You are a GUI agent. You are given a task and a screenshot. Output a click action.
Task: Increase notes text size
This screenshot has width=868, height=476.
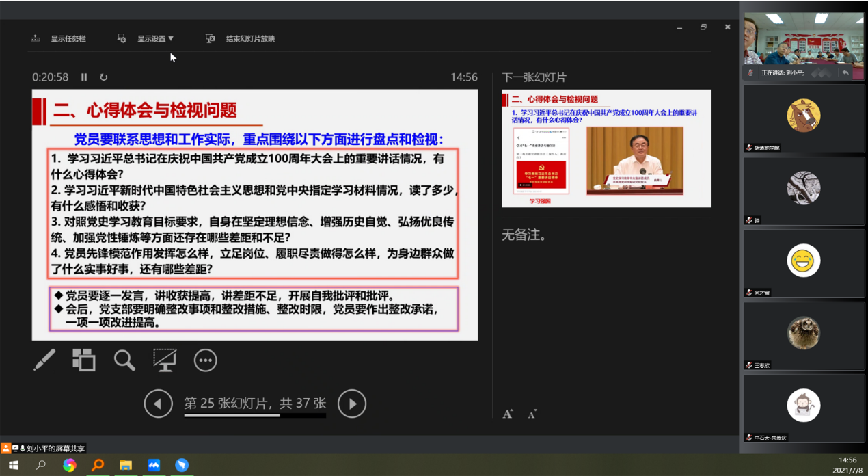click(x=508, y=414)
